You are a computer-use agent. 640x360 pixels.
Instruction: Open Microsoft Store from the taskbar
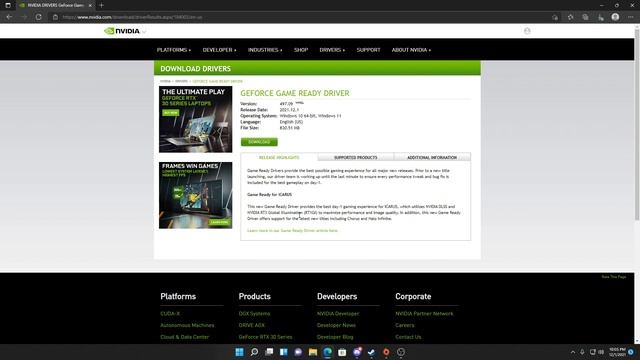tap(342, 352)
